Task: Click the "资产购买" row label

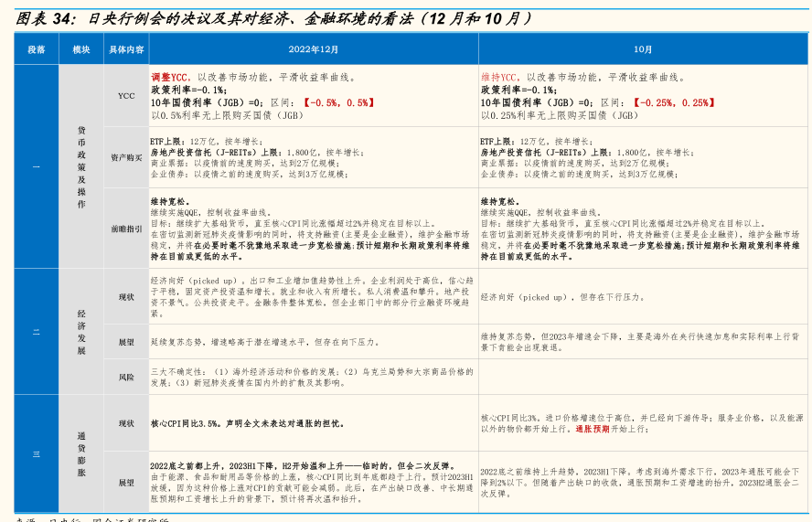Action: pos(126,157)
